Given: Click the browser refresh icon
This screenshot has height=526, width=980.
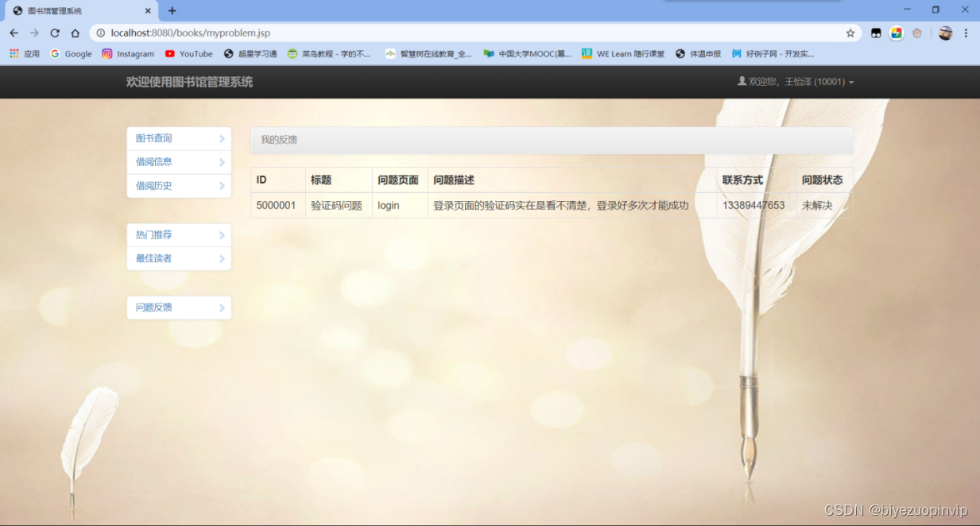Looking at the screenshot, I should tap(53, 33).
